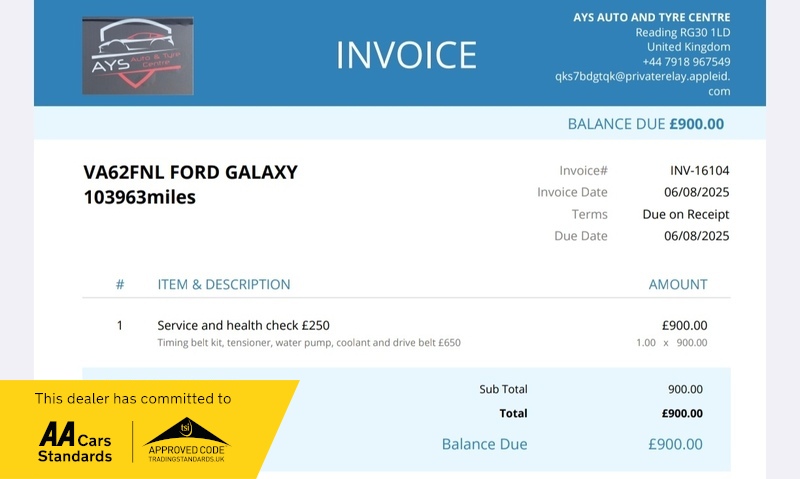Click the Due on Receipt terms value
The image size is (800, 479).
click(x=686, y=214)
